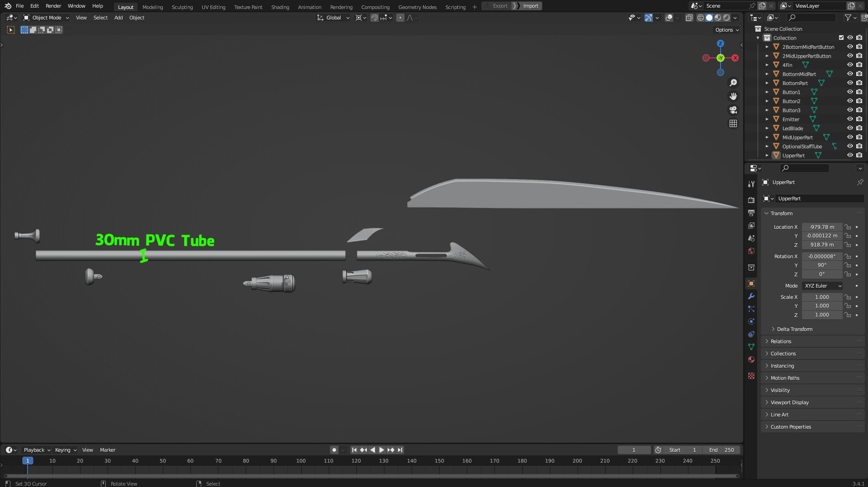
Task: Click the hand pan view icon
Action: pos(733,96)
